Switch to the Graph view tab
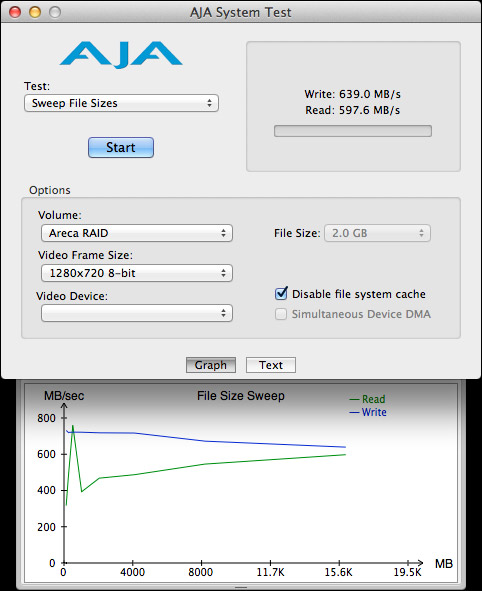The height and width of the screenshot is (591, 482). (x=211, y=365)
